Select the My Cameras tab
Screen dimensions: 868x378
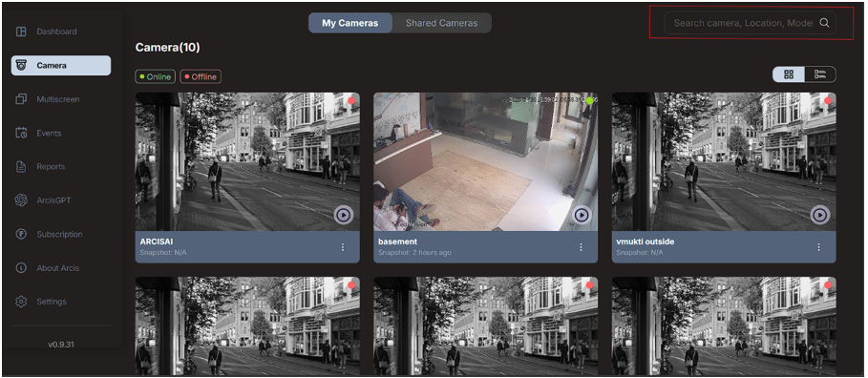(349, 23)
